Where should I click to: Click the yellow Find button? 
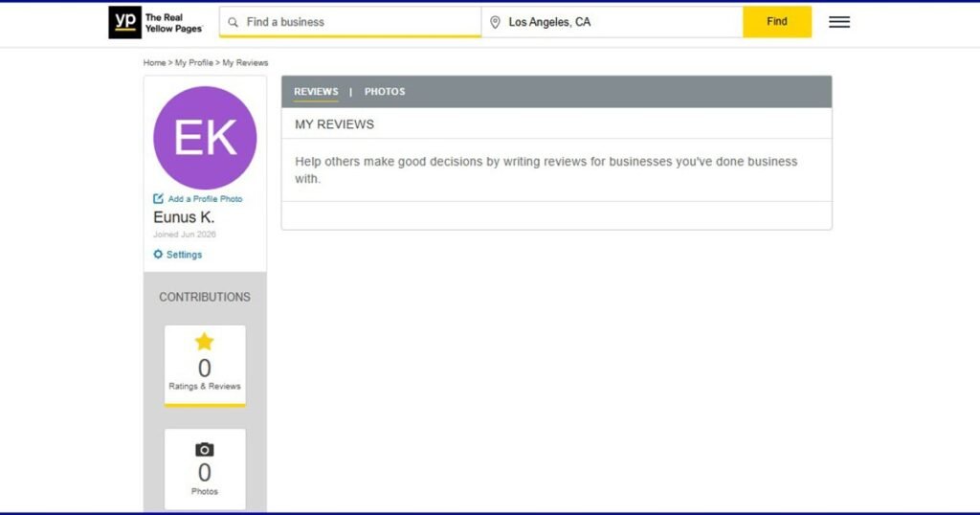point(777,22)
